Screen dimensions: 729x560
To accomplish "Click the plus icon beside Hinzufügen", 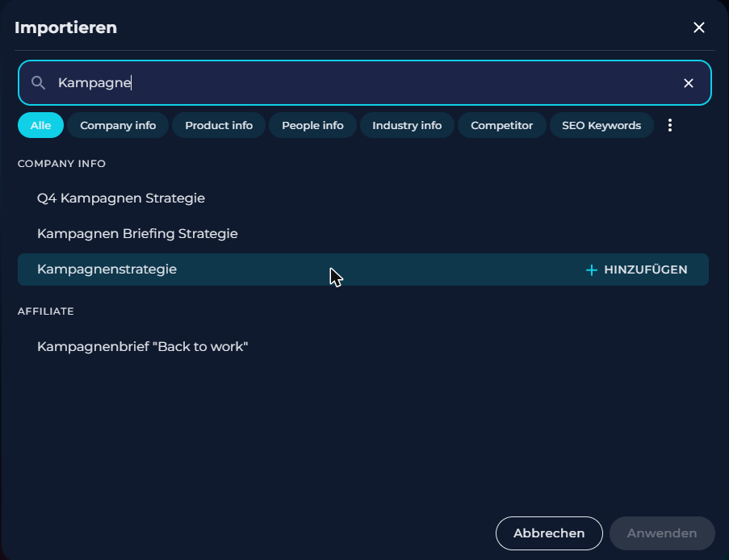I will point(592,270).
